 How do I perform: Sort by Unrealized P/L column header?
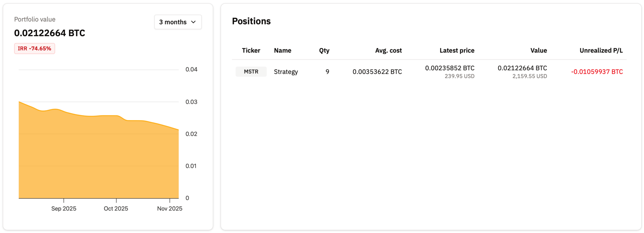coord(601,50)
